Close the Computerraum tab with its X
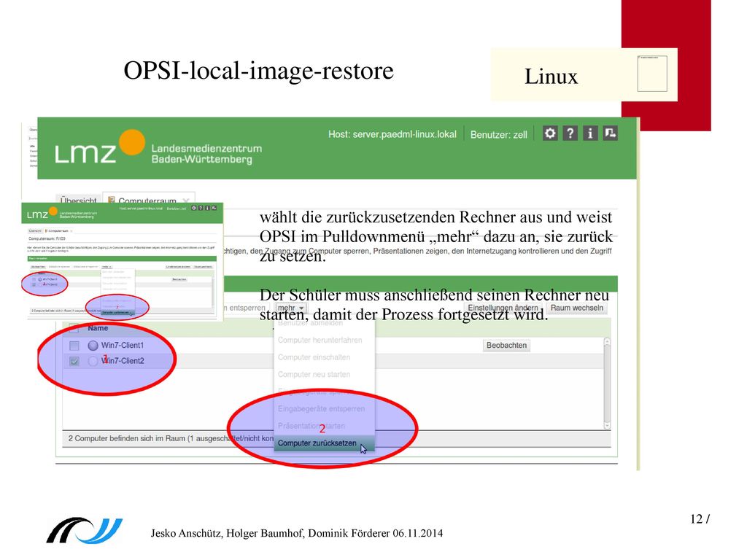The image size is (747, 560). [186, 201]
